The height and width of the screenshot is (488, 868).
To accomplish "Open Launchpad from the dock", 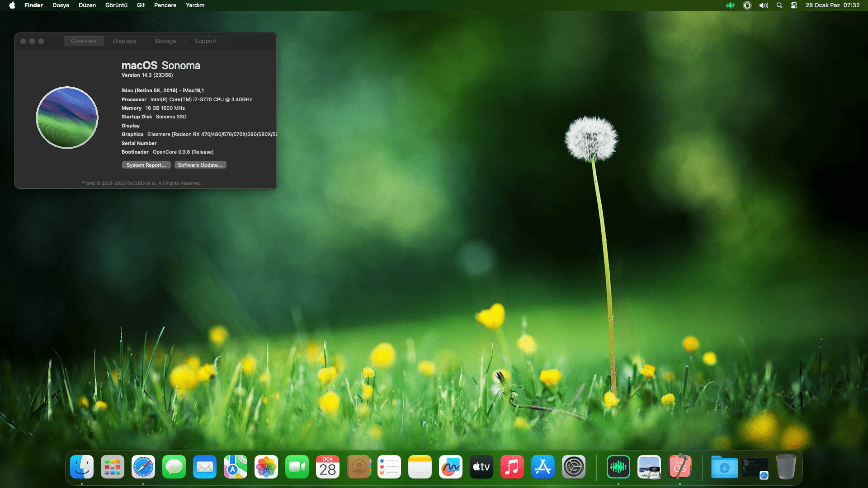I will [x=112, y=467].
